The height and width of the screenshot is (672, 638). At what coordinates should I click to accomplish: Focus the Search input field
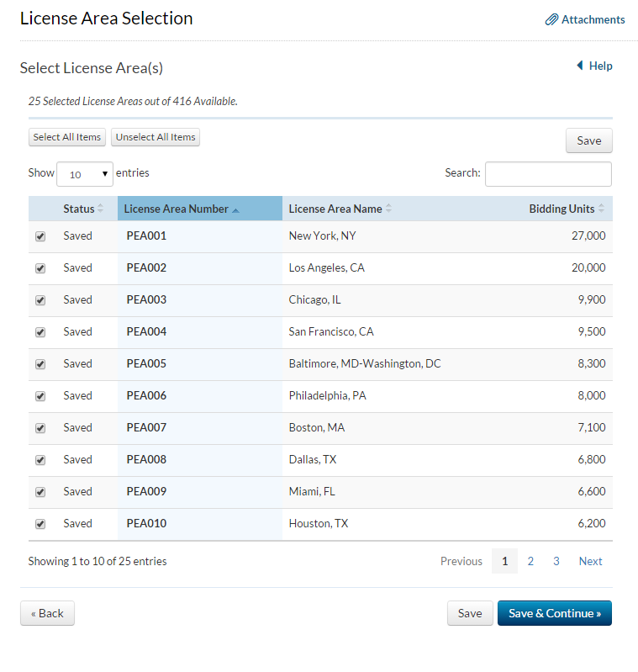tap(548, 173)
